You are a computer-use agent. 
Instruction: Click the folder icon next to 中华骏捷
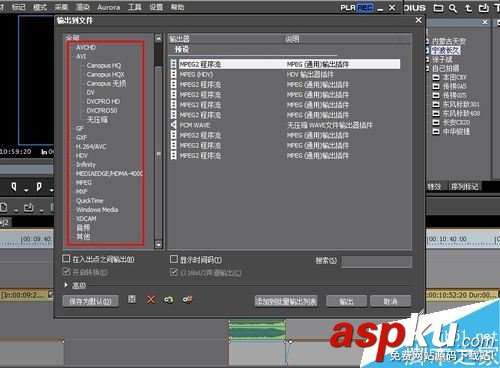point(436,132)
